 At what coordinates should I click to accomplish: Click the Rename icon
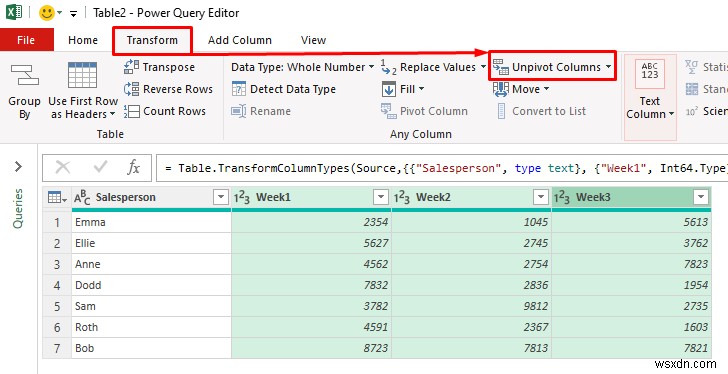[239, 111]
